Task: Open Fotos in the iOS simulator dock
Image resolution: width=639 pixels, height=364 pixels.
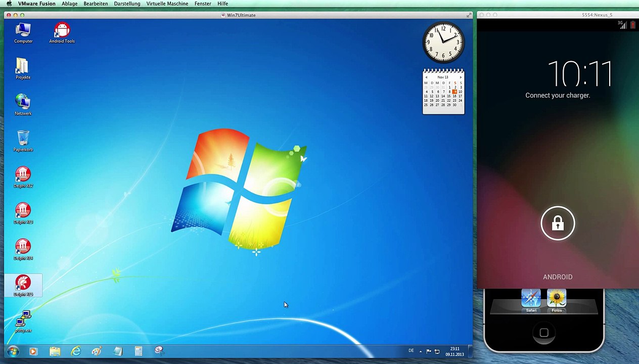Action: click(x=557, y=301)
